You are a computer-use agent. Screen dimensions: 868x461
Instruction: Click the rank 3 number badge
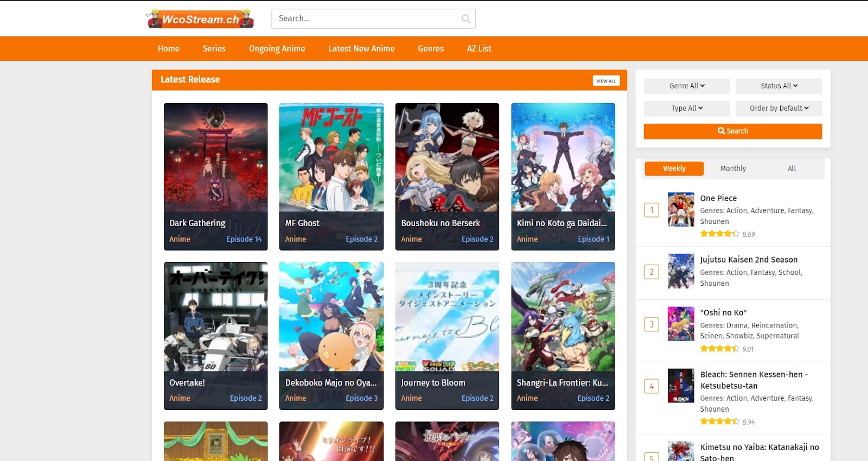652,324
